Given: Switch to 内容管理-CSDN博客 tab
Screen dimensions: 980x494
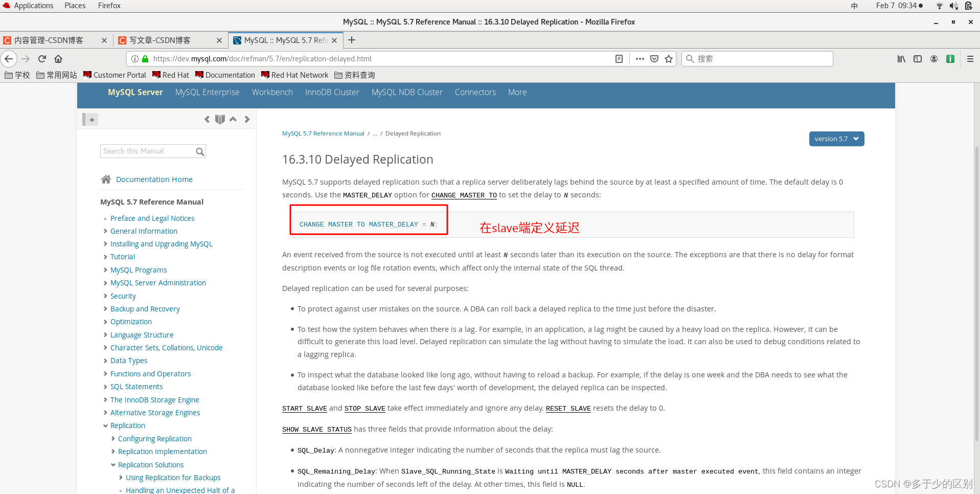Looking at the screenshot, I should tap(55, 40).
